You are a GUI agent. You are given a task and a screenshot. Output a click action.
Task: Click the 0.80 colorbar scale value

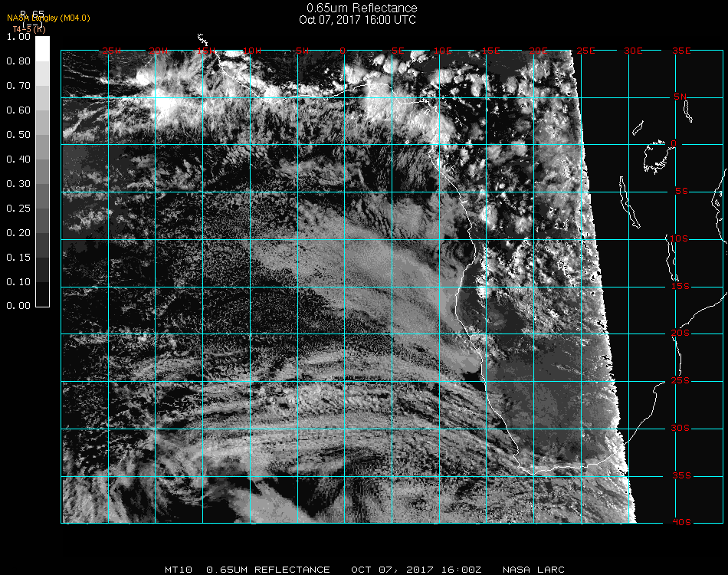coord(18,61)
